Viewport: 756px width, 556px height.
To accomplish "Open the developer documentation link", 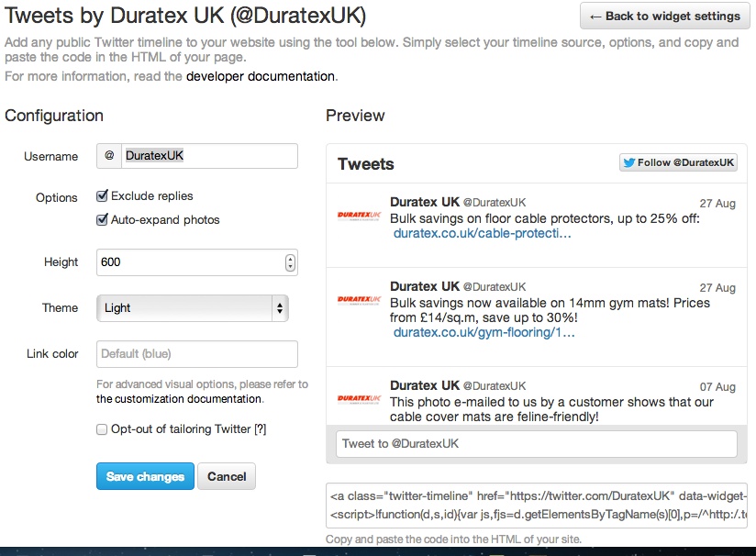I will point(261,76).
